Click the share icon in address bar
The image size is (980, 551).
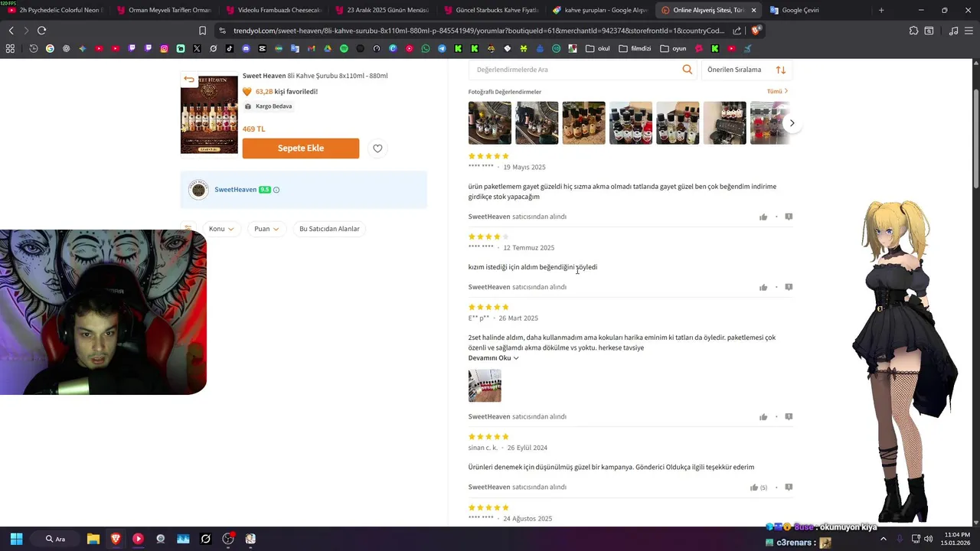pyautogui.click(x=737, y=31)
